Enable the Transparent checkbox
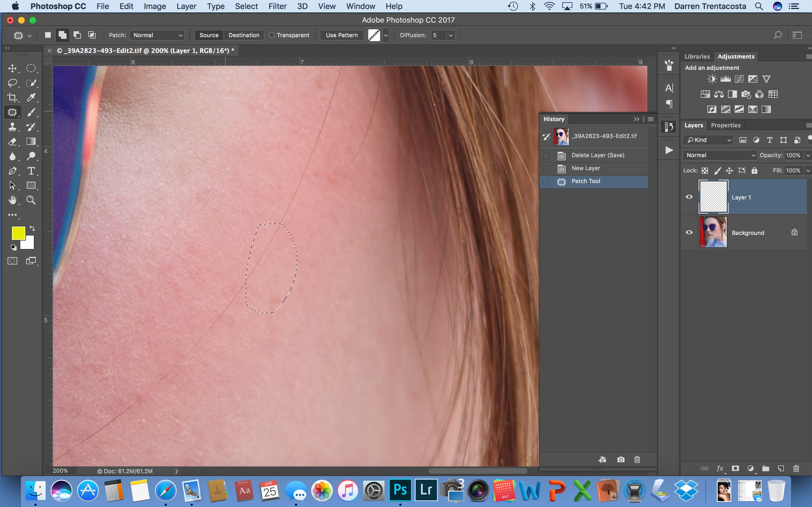Screen dimensions: 812x507 pyautogui.click(x=272, y=35)
